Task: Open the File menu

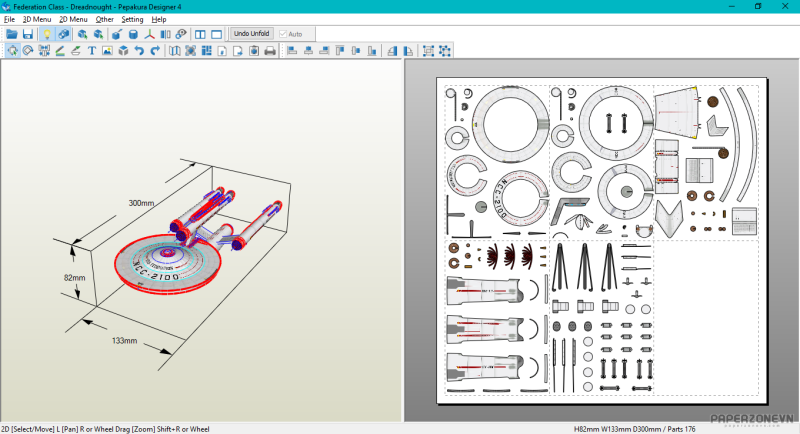Action: (x=9, y=19)
